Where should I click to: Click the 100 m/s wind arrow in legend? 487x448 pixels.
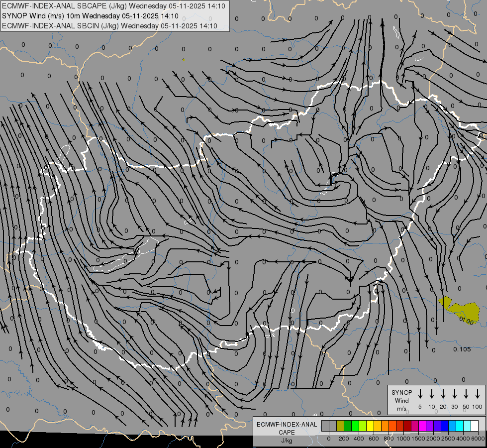click(x=478, y=394)
